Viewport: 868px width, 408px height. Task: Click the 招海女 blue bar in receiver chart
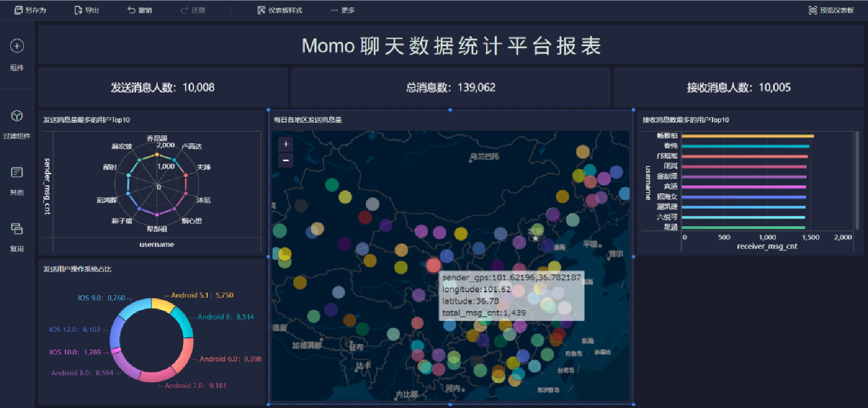coord(744,197)
